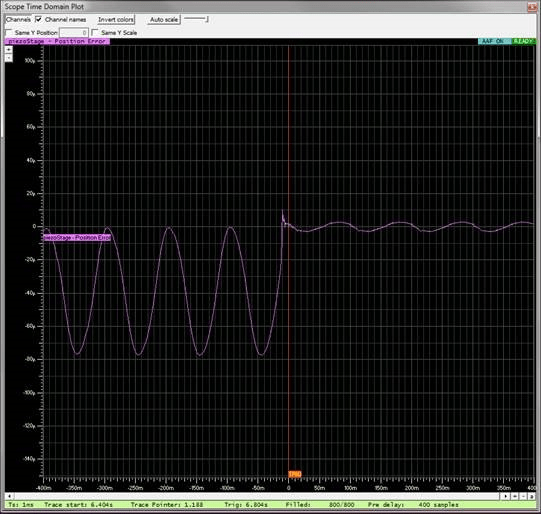Enable the Same Y Scale checkbox

pos(96,33)
